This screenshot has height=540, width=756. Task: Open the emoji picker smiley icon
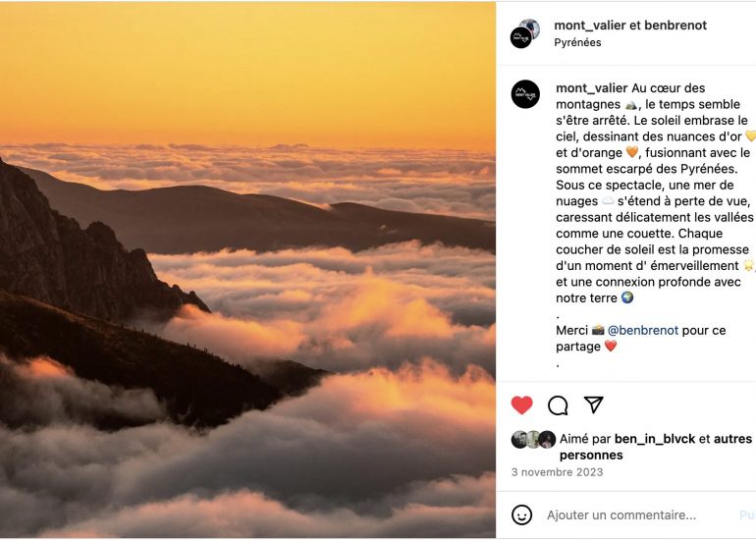[522, 514]
